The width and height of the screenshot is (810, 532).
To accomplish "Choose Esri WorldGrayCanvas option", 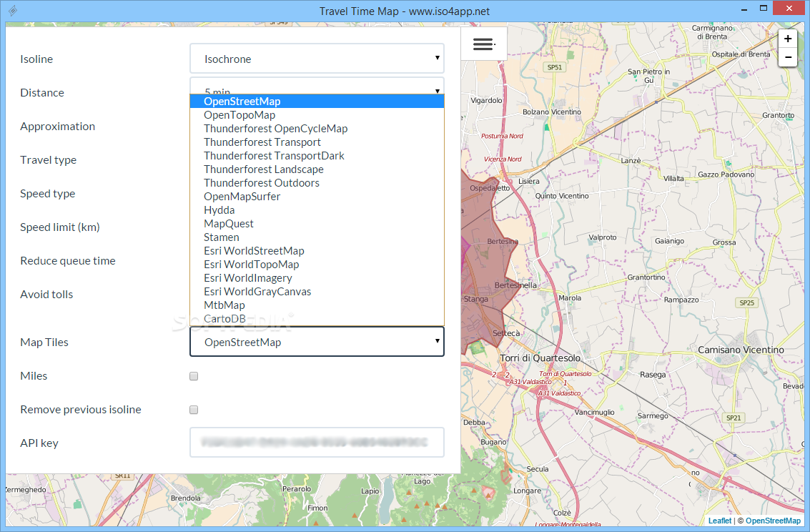I will 317,292.
